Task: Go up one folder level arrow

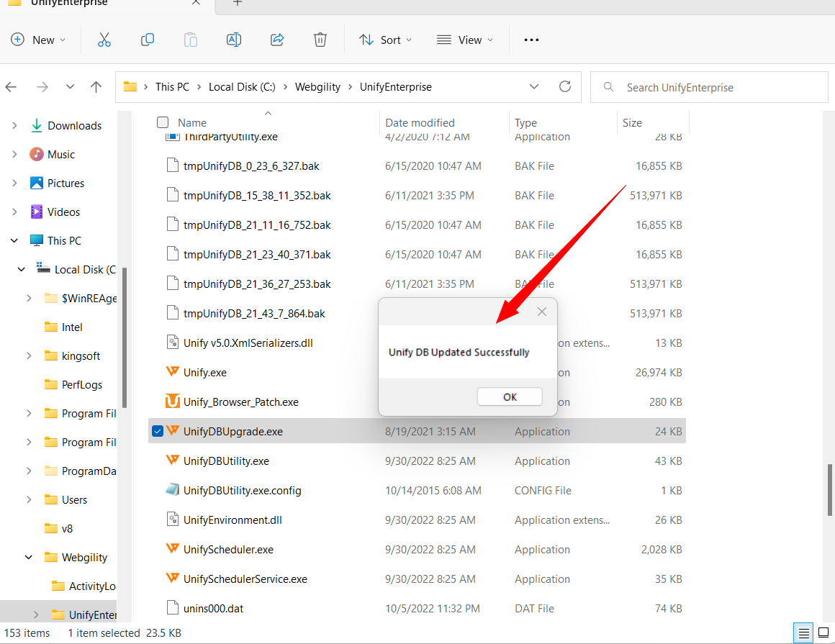Action: tap(96, 87)
